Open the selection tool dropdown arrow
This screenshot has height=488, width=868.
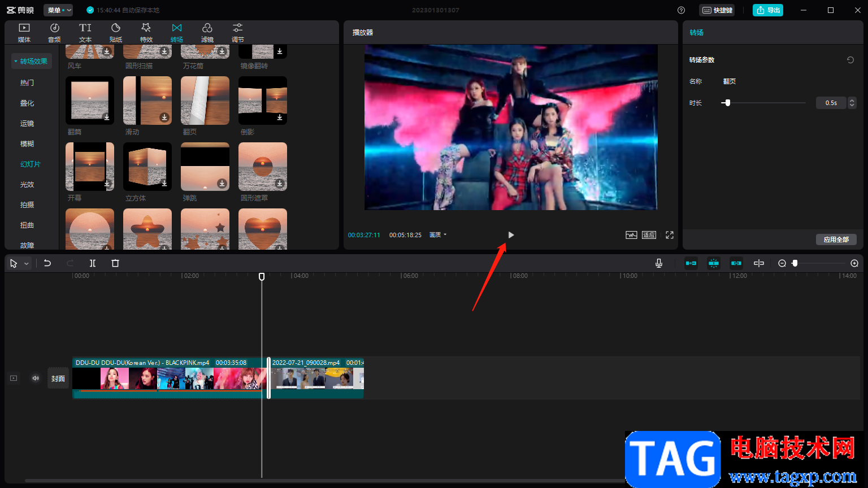tap(27, 264)
